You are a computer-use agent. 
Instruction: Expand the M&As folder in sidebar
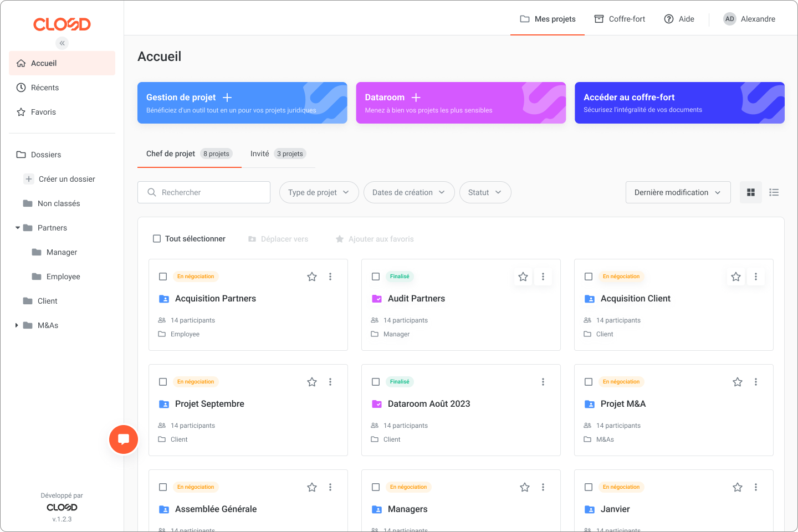16,325
